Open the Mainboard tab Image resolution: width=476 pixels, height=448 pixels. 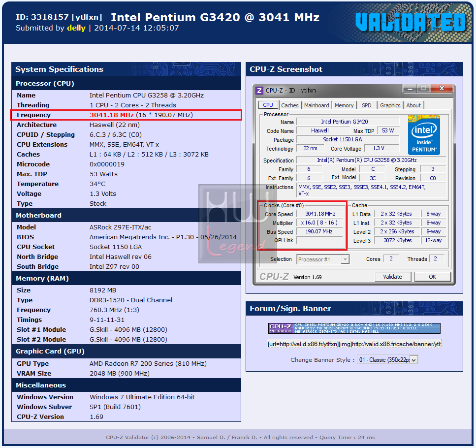317,105
